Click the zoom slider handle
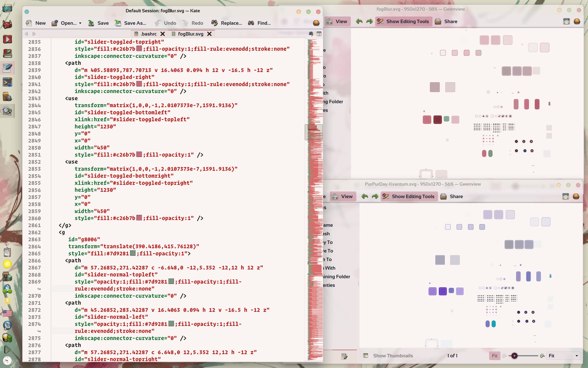This screenshot has width=588, height=368. click(x=514, y=356)
